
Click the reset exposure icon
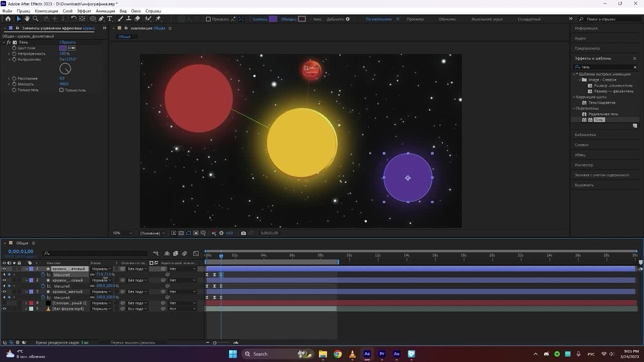coord(221,233)
